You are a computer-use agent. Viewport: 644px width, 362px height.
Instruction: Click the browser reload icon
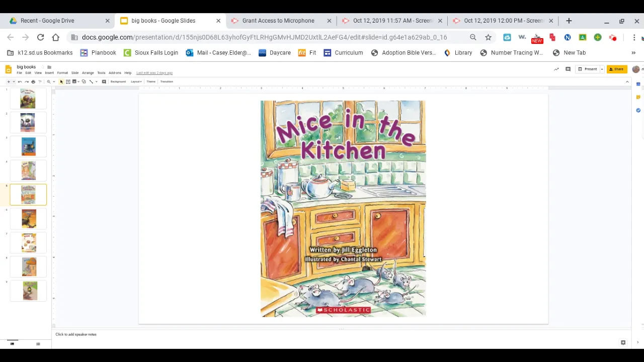(x=40, y=37)
